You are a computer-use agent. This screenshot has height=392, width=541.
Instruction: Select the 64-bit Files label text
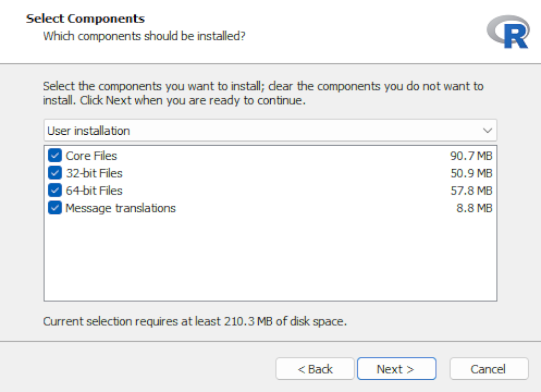(x=94, y=191)
